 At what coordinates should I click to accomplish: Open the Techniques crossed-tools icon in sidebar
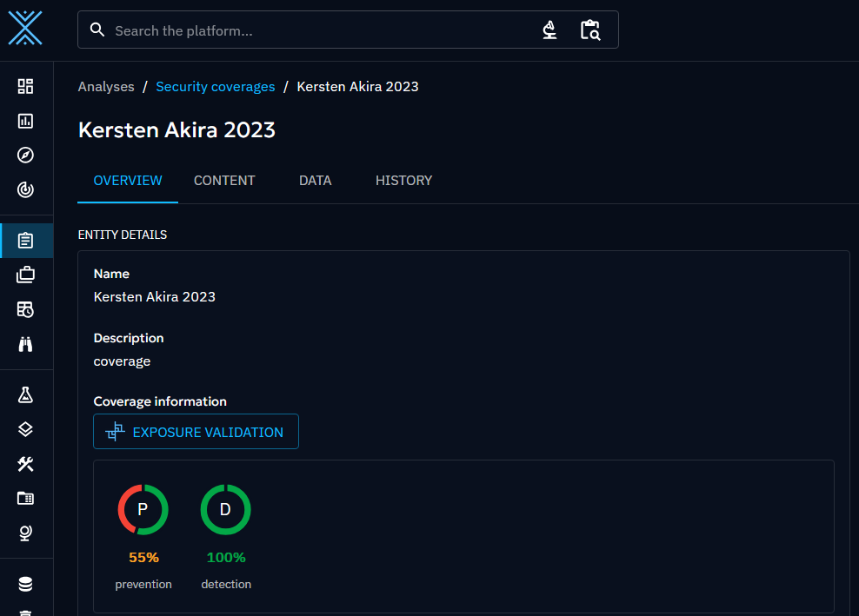click(25, 464)
